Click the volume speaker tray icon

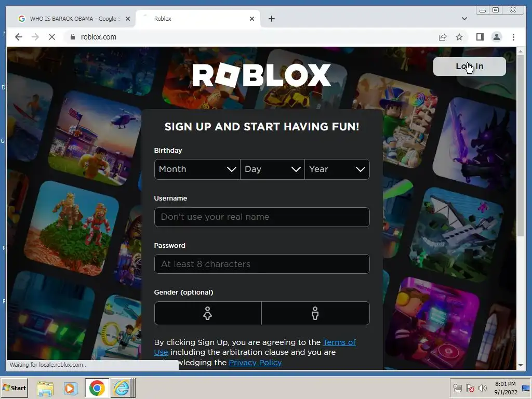[x=482, y=388]
